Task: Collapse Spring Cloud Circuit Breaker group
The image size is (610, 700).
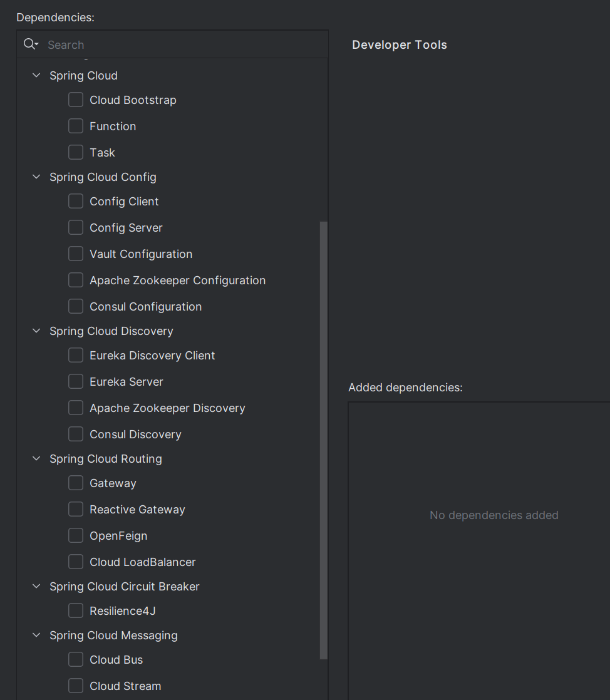Action: pos(36,587)
